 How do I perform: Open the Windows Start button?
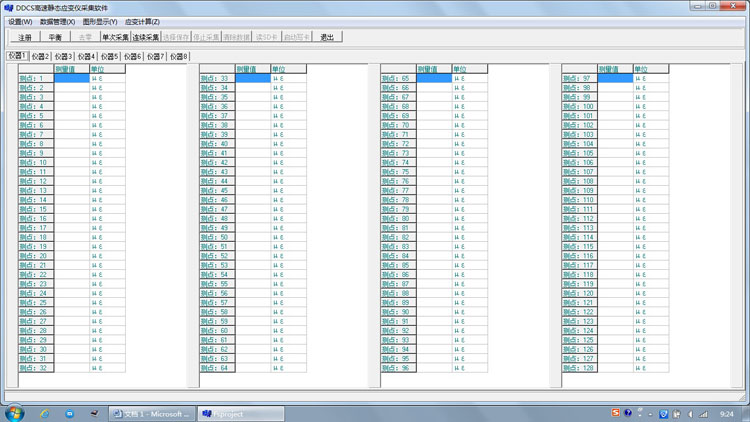(x=14, y=412)
